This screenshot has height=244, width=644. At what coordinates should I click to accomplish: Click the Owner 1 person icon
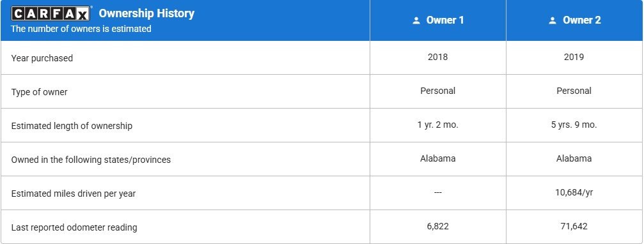tap(416, 20)
